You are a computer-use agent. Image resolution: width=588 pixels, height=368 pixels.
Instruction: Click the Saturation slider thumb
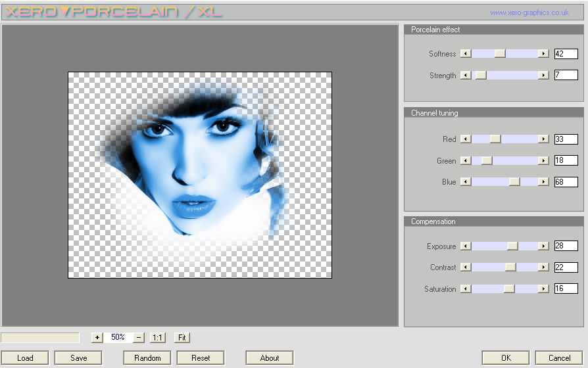tap(509, 289)
